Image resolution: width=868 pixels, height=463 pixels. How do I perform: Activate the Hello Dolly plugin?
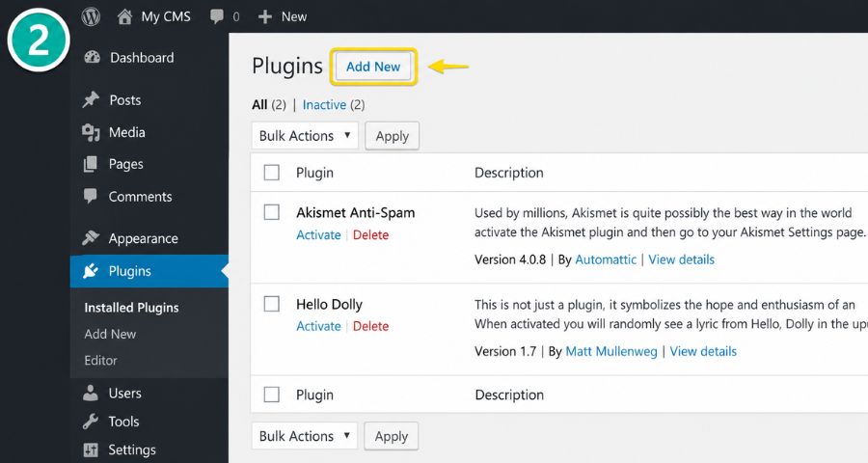[x=318, y=326]
